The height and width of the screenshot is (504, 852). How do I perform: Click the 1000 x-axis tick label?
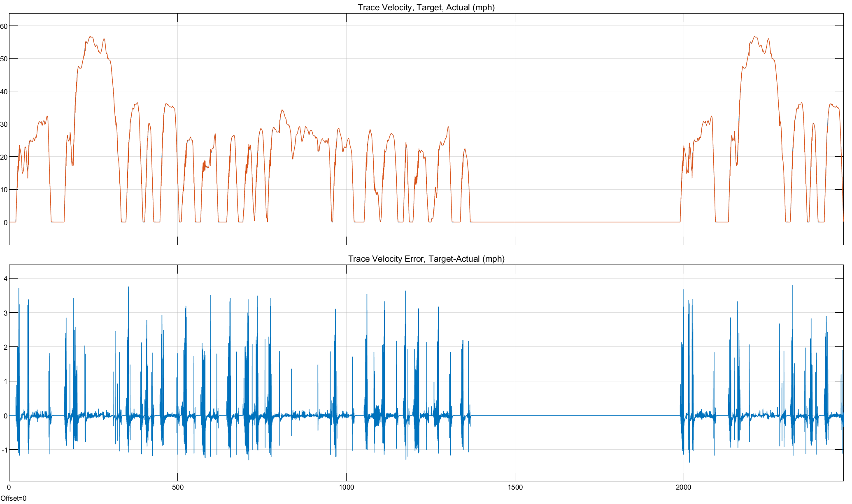(x=346, y=488)
